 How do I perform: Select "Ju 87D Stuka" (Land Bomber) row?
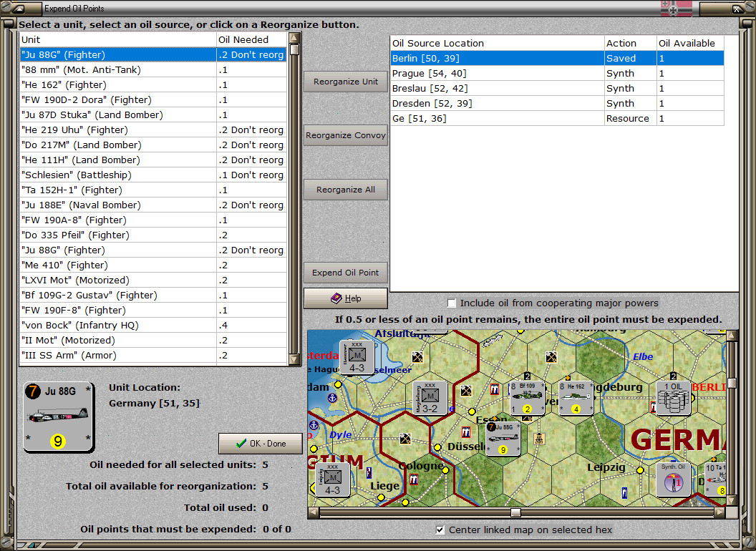tap(153, 114)
